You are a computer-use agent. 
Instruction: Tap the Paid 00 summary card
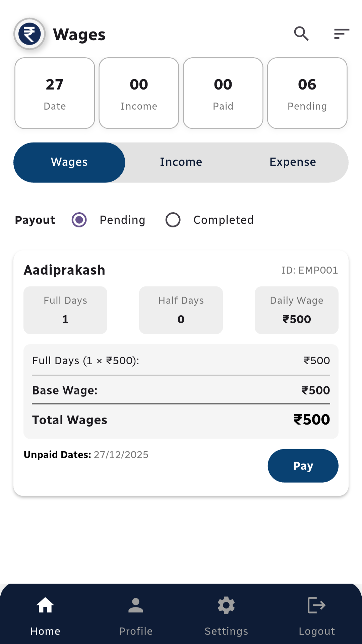tap(223, 93)
